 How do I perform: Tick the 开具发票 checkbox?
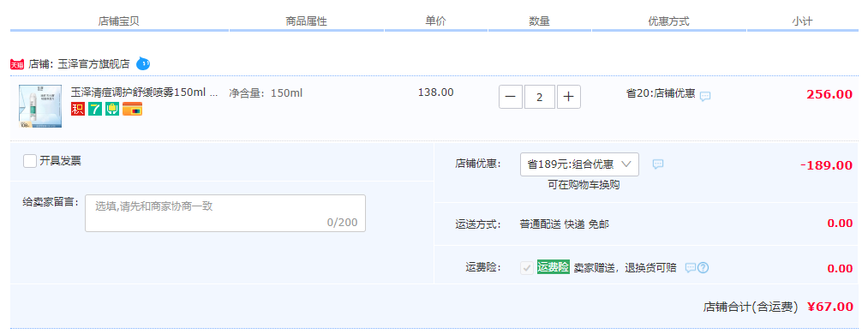point(30,161)
